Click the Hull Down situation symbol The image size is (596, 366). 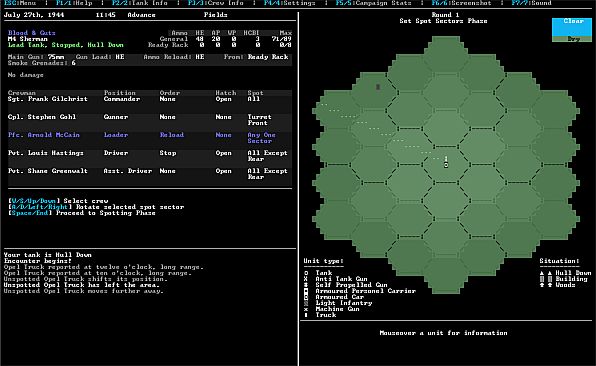tap(546, 273)
